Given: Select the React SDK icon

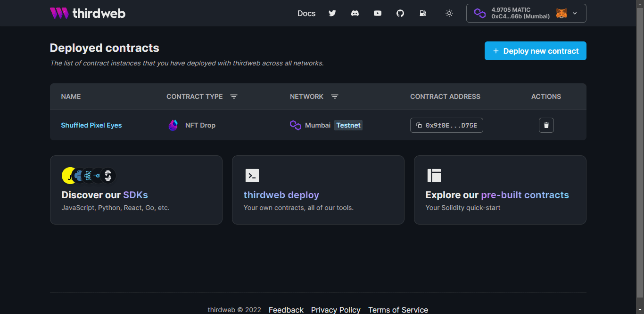Looking at the screenshot, I should 88,175.
